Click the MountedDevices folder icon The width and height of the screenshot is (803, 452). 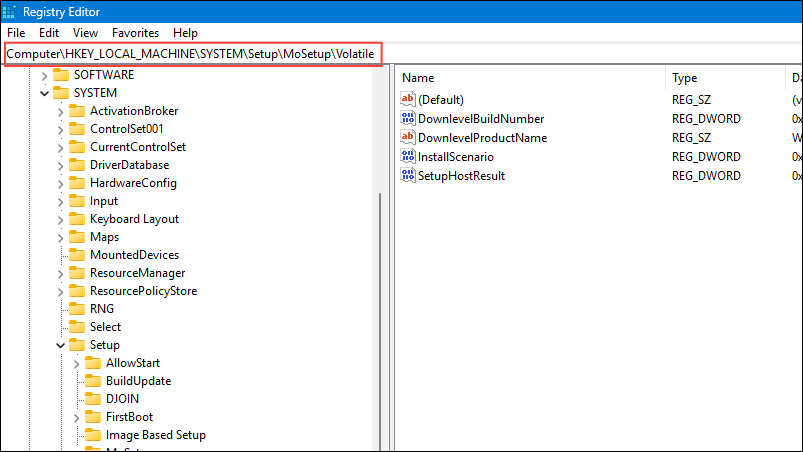[x=77, y=255]
